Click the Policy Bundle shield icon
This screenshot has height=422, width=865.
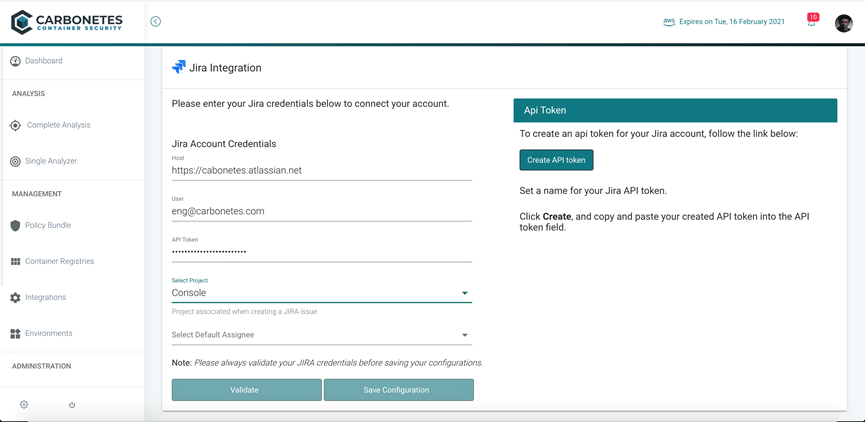click(x=15, y=226)
